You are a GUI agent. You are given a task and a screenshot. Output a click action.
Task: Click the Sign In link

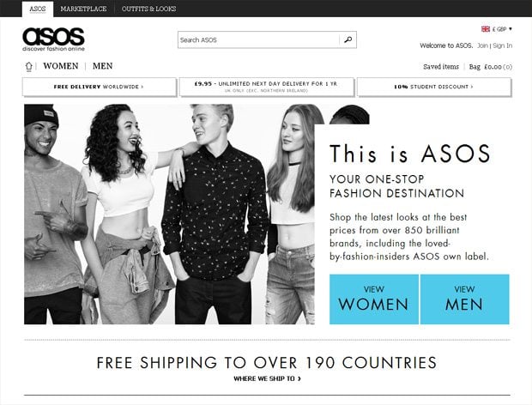pos(503,45)
